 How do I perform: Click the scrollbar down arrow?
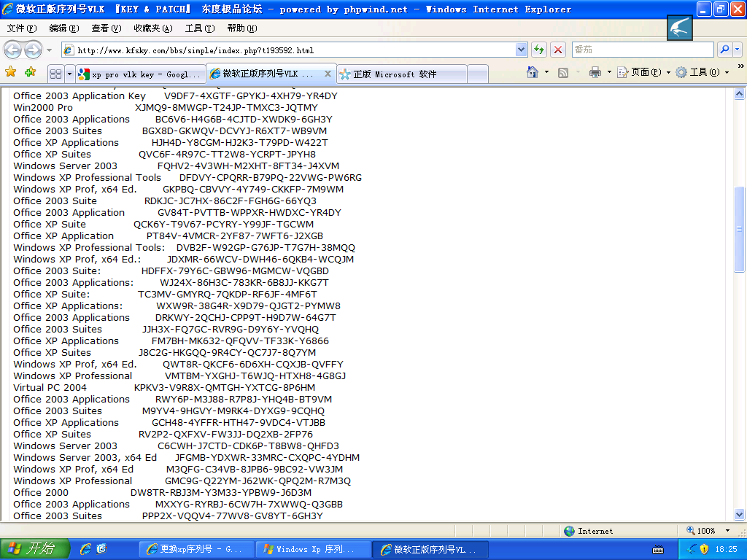pyautogui.click(x=740, y=514)
